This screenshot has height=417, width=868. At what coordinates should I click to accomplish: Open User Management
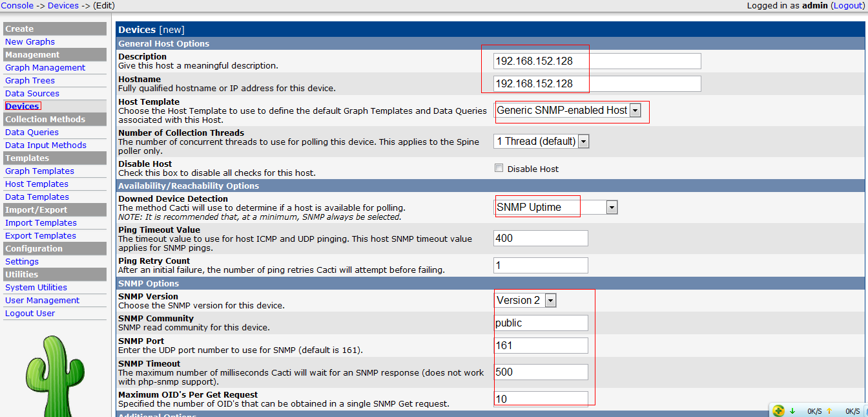pos(43,301)
